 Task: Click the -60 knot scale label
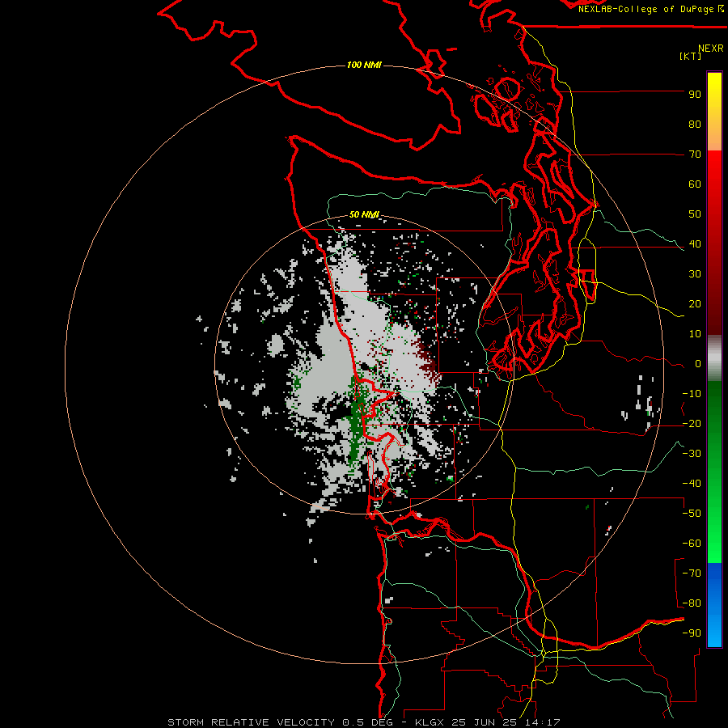coord(692,544)
